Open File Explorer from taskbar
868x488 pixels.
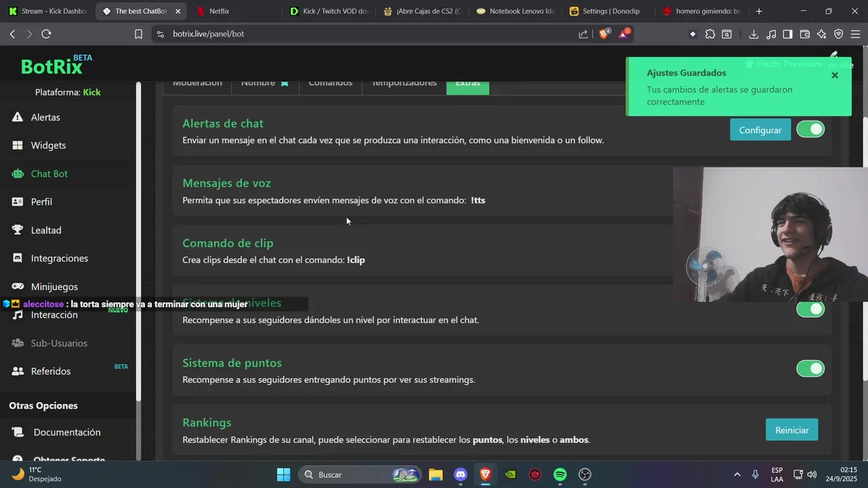pos(435,474)
